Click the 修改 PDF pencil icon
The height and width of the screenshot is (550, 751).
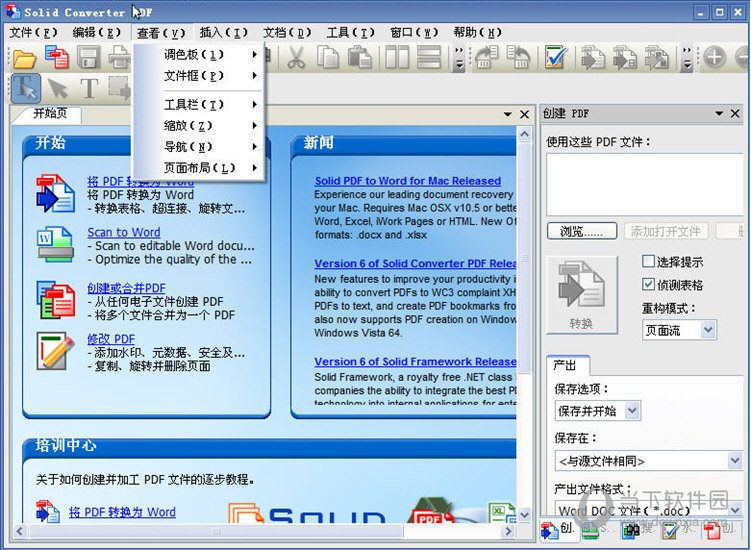pos(56,351)
